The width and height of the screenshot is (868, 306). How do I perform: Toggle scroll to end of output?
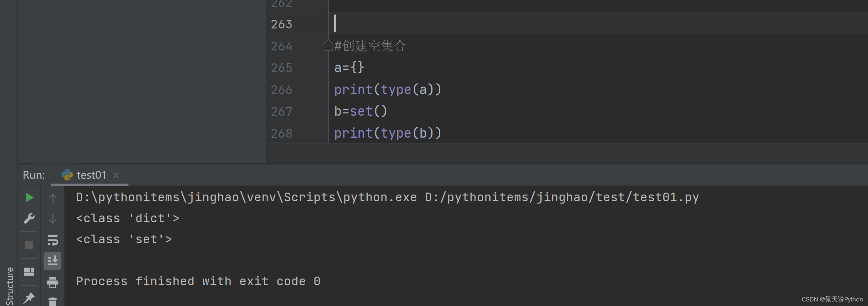coord(53,261)
